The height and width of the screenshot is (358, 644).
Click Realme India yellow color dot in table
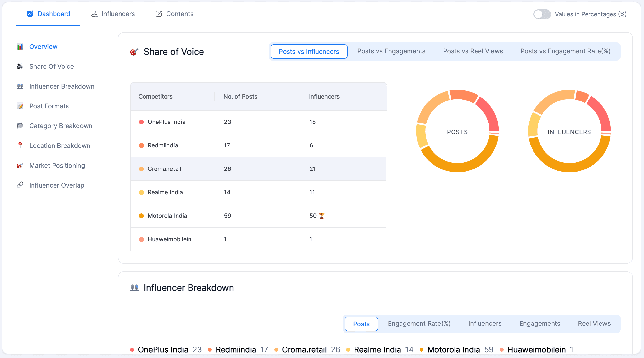coord(141,192)
